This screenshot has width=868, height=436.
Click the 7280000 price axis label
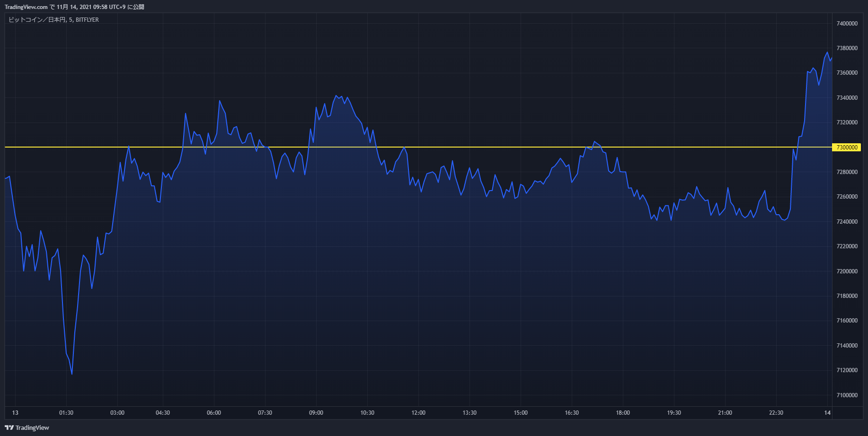[x=847, y=172]
